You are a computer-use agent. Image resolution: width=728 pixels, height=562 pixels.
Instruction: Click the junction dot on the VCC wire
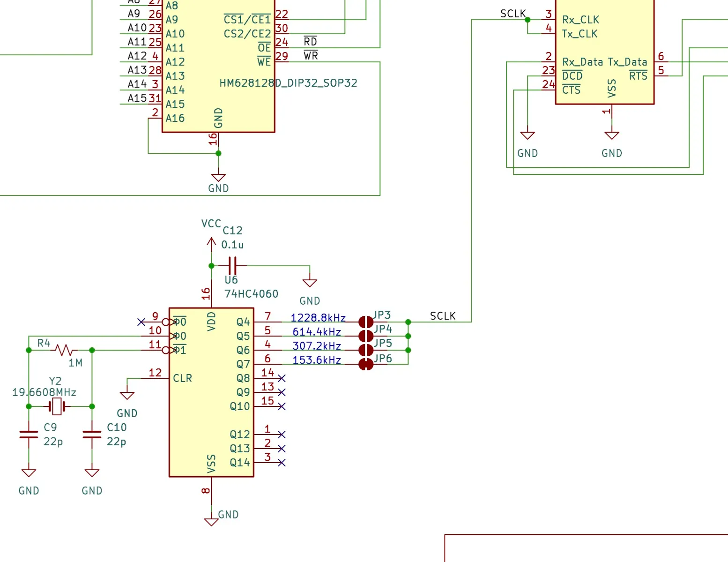click(211, 266)
